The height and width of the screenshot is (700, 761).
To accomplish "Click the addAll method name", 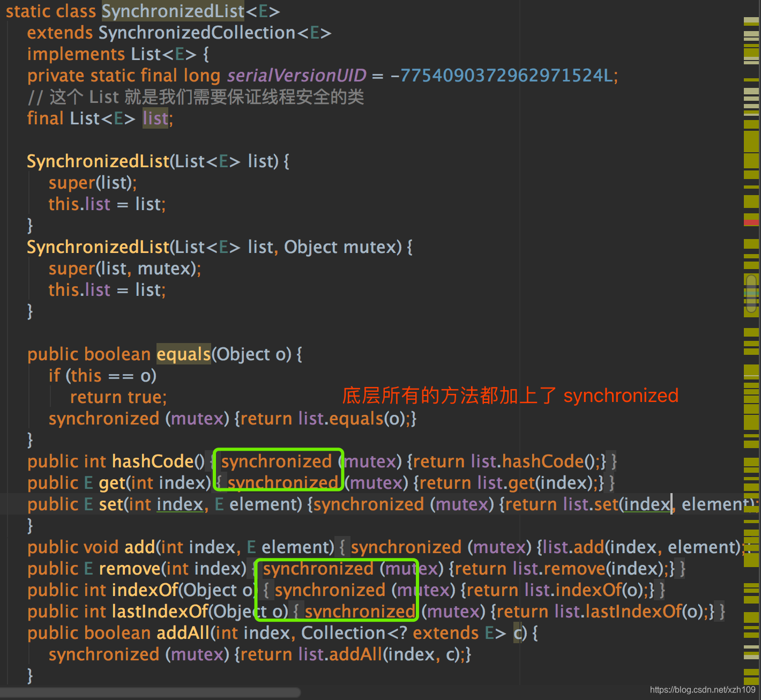I will coord(184,633).
